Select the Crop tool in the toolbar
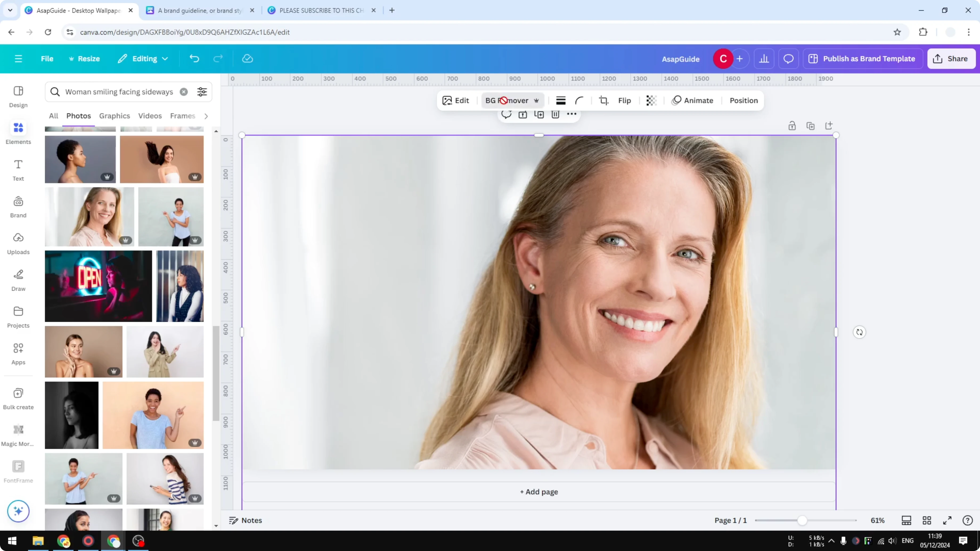 click(x=604, y=100)
